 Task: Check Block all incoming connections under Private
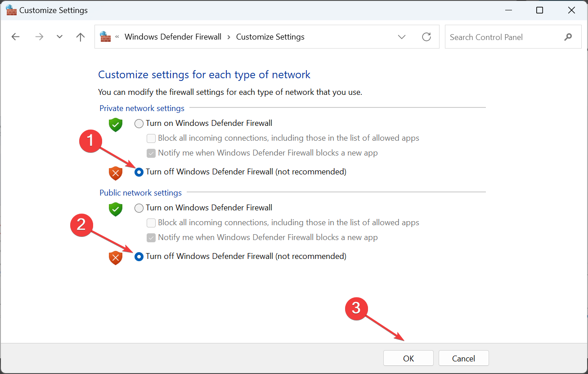(151, 138)
